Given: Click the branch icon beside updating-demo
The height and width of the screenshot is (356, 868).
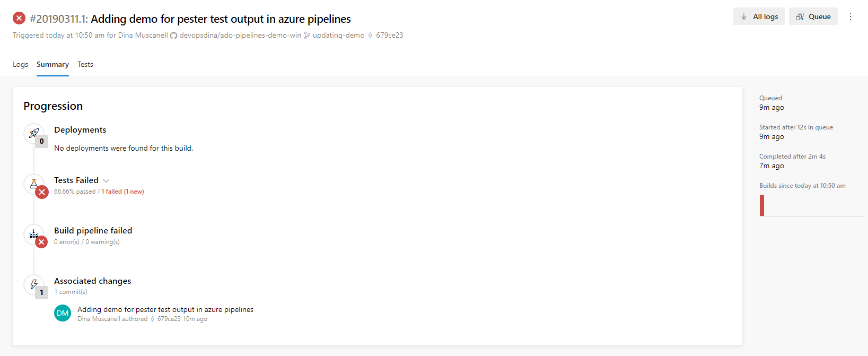Looking at the screenshot, I should pos(307,36).
